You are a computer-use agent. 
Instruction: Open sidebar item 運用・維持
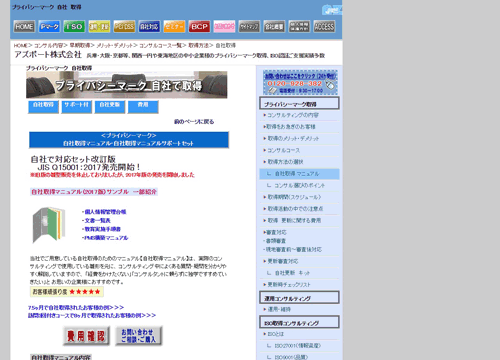point(279,309)
